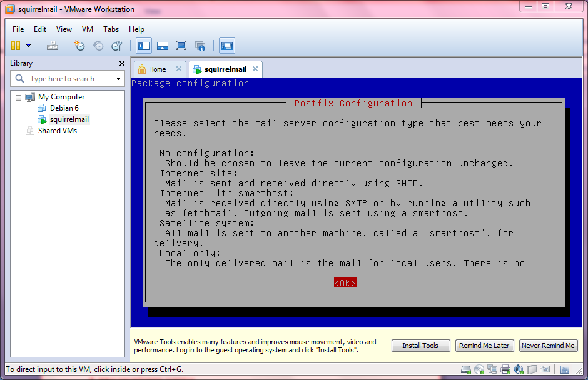The width and height of the screenshot is (588, 380).
Task: Click the magnifier search icon
Action: point(19,78)
